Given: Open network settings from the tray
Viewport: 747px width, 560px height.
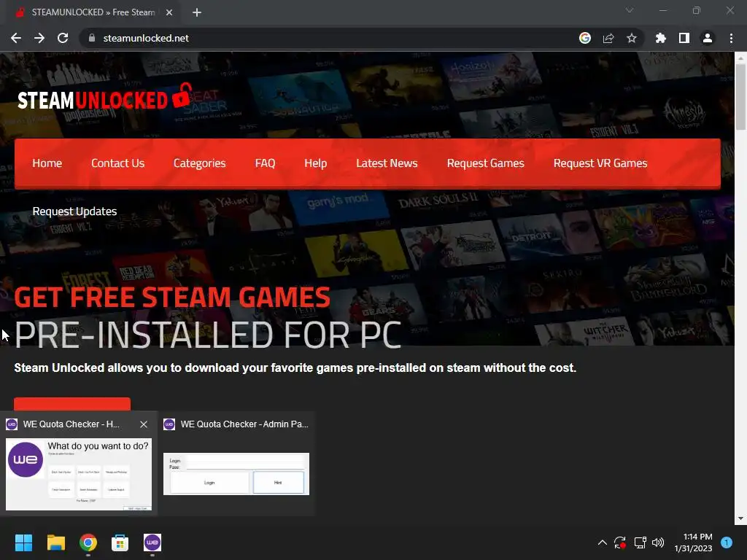Looking at the screenshot, I should click(x=640, y=542).
